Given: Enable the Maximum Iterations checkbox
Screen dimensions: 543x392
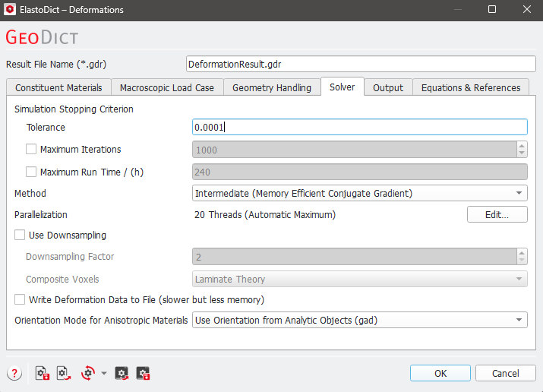Looking at the screenshot, I should (31, 149).
